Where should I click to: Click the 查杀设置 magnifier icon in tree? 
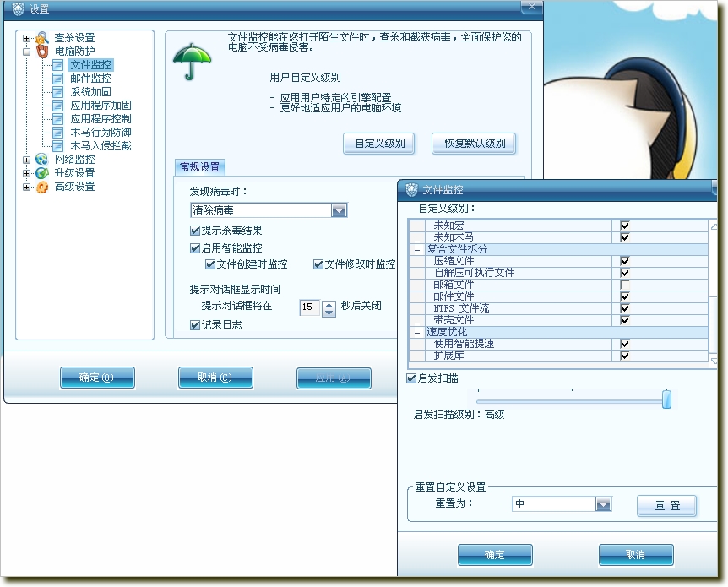(42, 38)
